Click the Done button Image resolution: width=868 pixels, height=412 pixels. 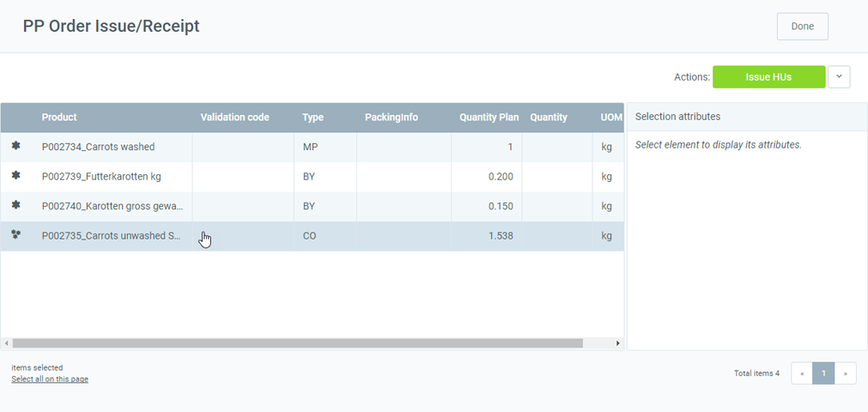[802, 27]
